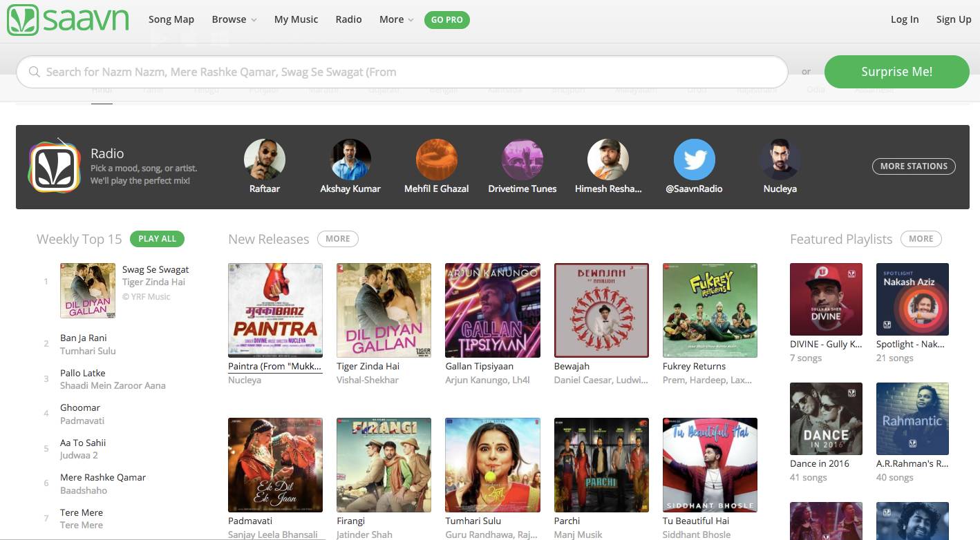Select the song Swag Se Swagat
Image resolution: width=980 pixels, height=540 pixels.
[x=156, y=269]
